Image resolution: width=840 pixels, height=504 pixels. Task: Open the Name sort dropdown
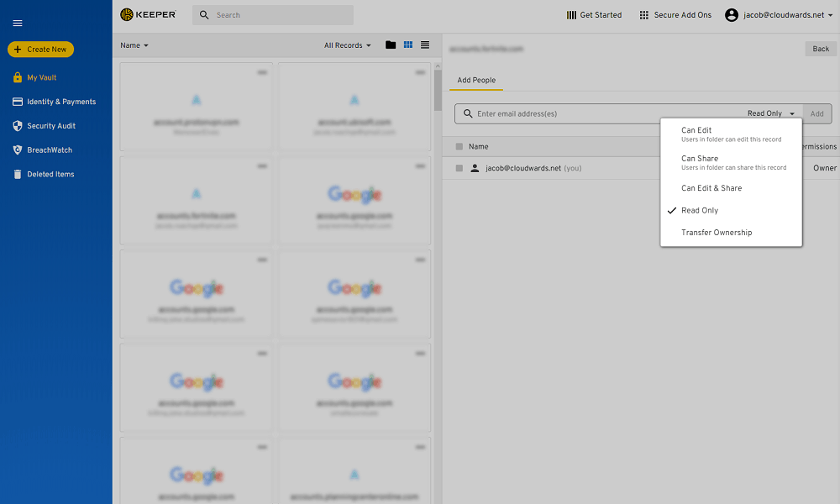pos(134,45)
